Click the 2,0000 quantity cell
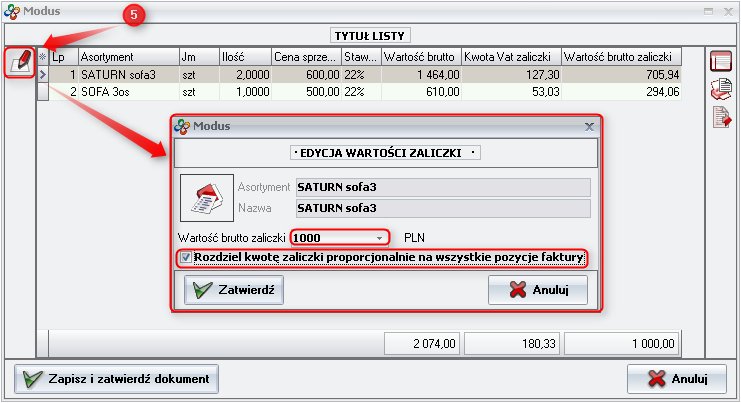This screenshot has width=741, height=403. (245, 75)
